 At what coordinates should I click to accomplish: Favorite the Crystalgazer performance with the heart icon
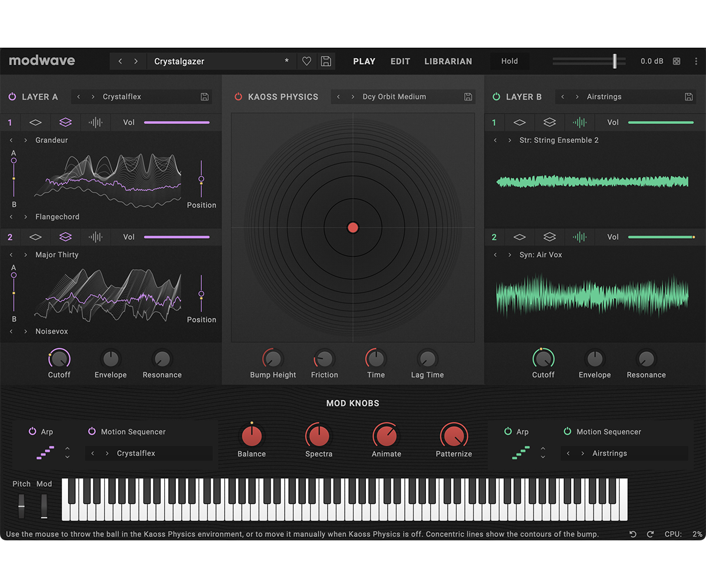tap(307, 61)
